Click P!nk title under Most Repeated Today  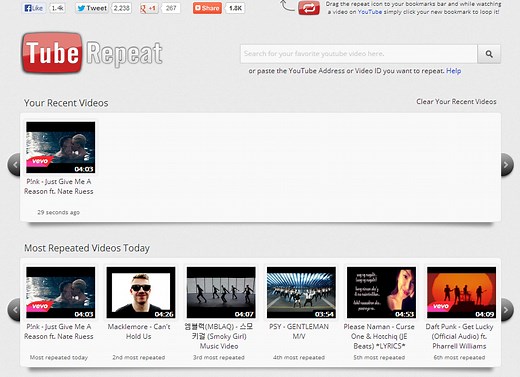click(x=59, y=331)
